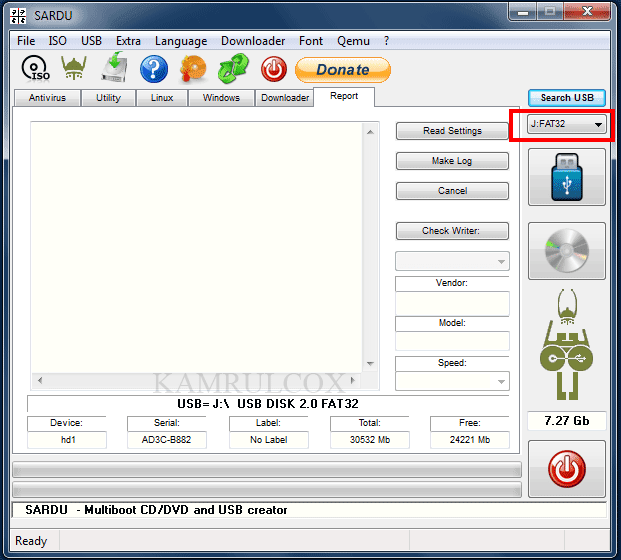Click the Ready status bar text
The height and width of the screenshot is (560, 621).
[x=31, y=541]
